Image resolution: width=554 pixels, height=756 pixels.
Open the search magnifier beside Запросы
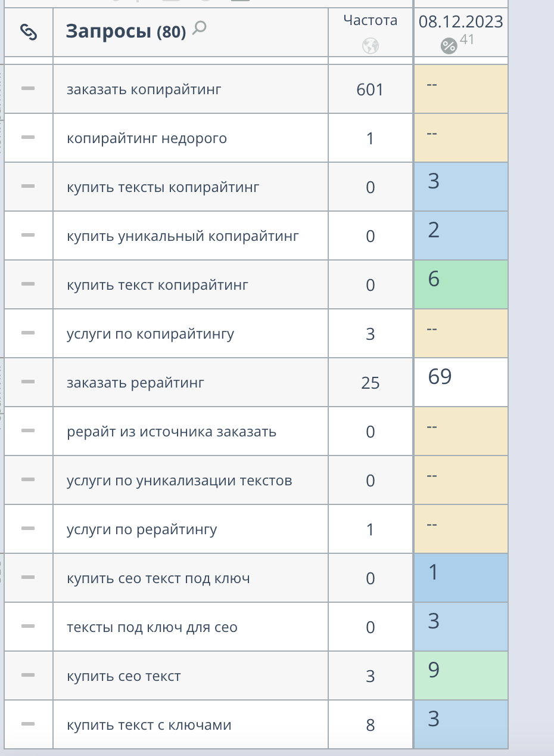pos(200,27)
